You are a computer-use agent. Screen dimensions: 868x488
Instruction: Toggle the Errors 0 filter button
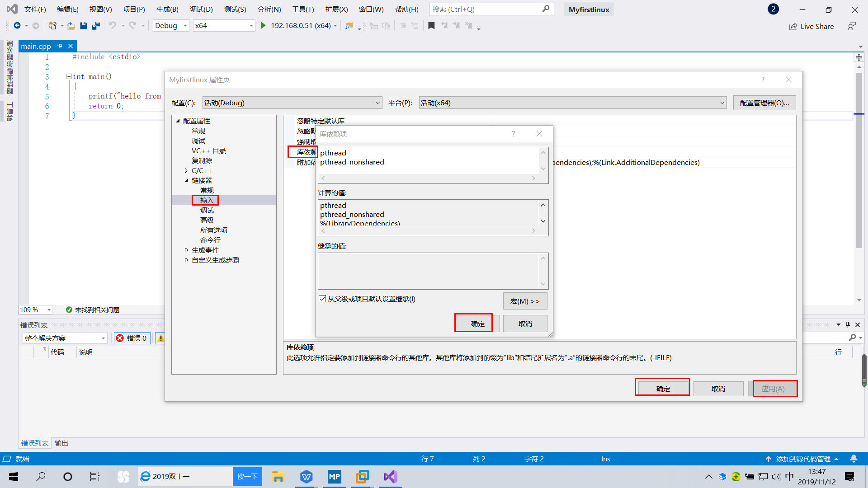point(132,338)
